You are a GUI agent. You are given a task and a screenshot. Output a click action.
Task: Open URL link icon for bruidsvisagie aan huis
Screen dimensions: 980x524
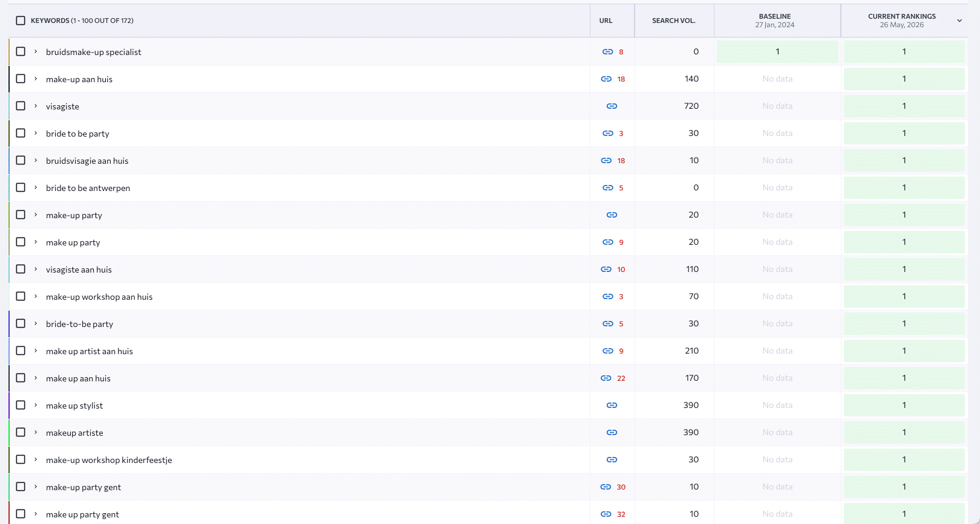(606, 161)
